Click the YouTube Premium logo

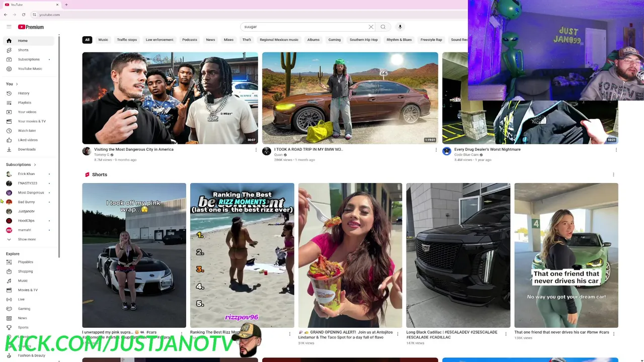31,27
